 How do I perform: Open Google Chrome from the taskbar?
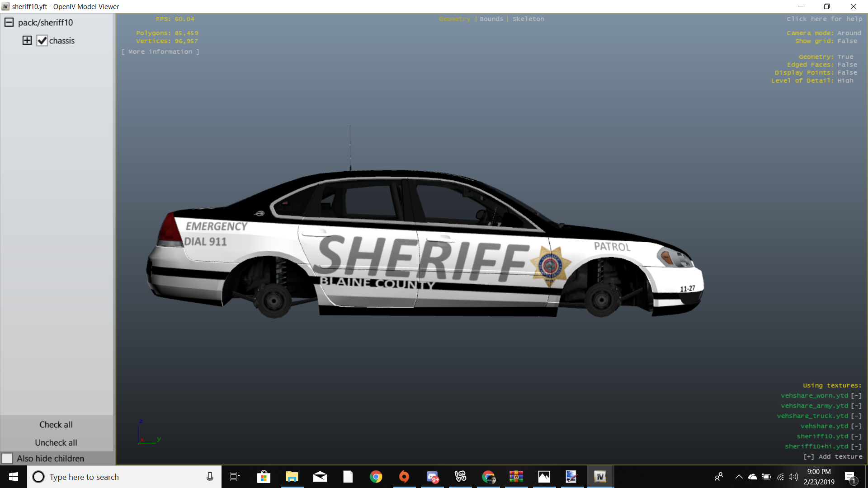click(376, 477)
